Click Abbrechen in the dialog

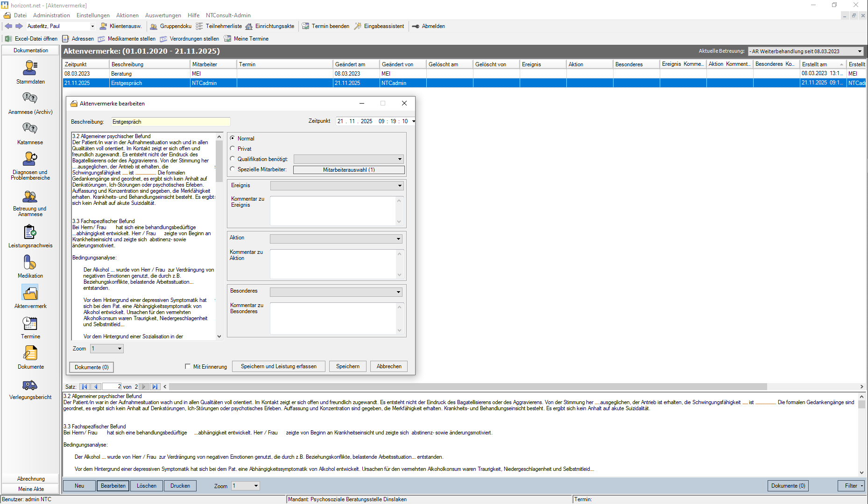[x=389, y=366]
